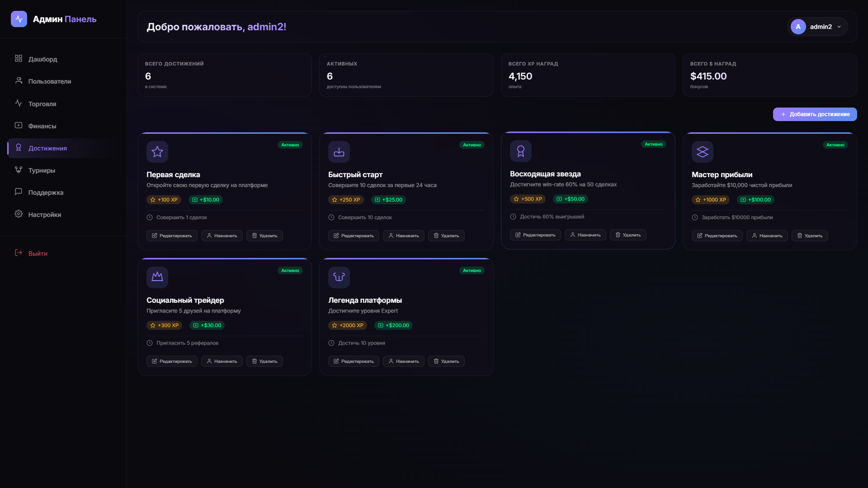The width and height of the screenshot is (868, 488).
Task: Click Добавить достижение button
Action: [x=815, y=114]
